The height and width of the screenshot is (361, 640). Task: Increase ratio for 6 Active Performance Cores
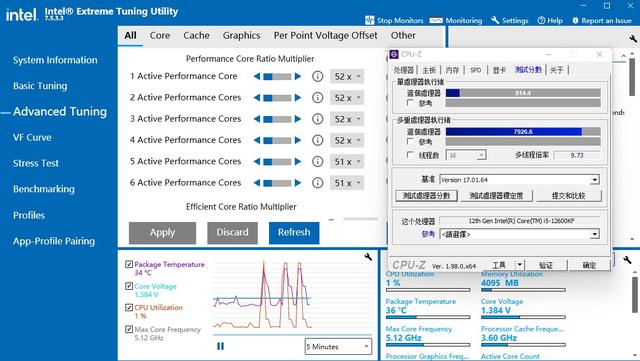[x=298, y=183]
